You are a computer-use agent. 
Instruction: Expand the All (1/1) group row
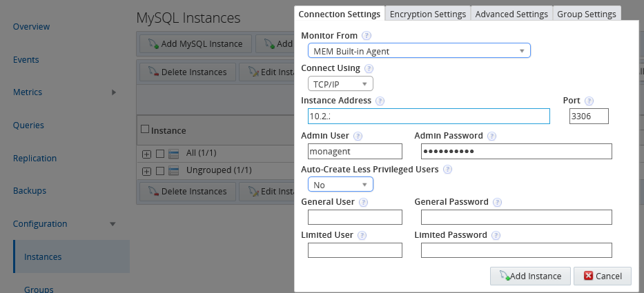tap(146, 154)
